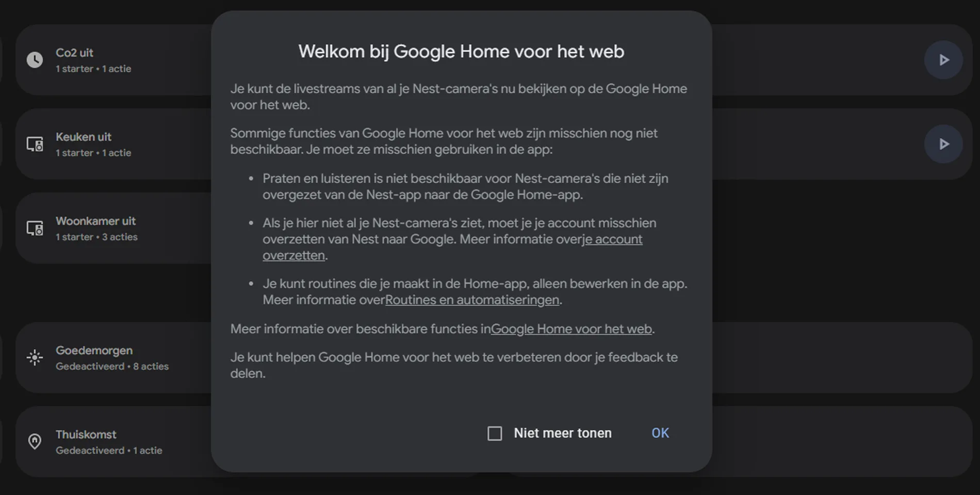Click the location pin icon beside Thuiskomst
Viewport: 980px width, 495px height.
click(35, 442)
